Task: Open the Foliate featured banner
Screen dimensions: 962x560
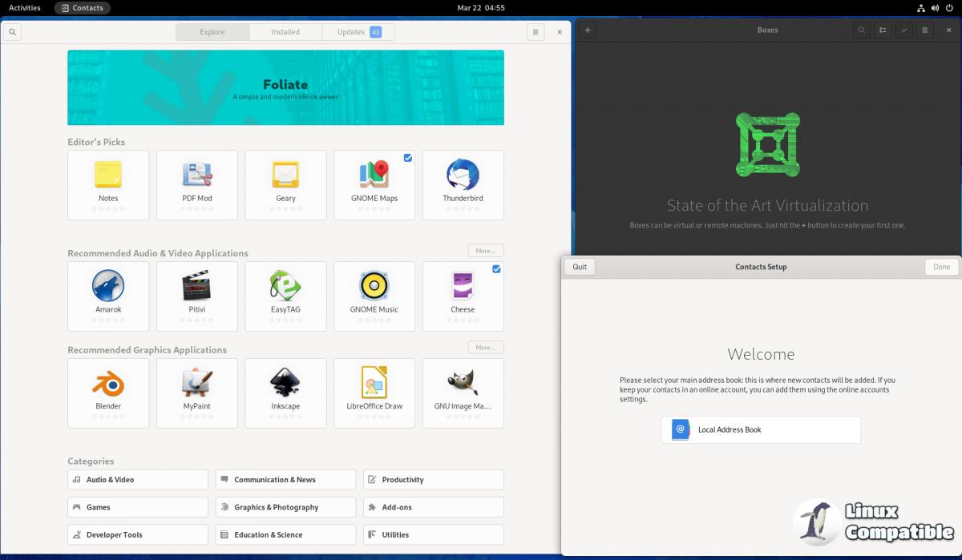Action: [285, 87]
